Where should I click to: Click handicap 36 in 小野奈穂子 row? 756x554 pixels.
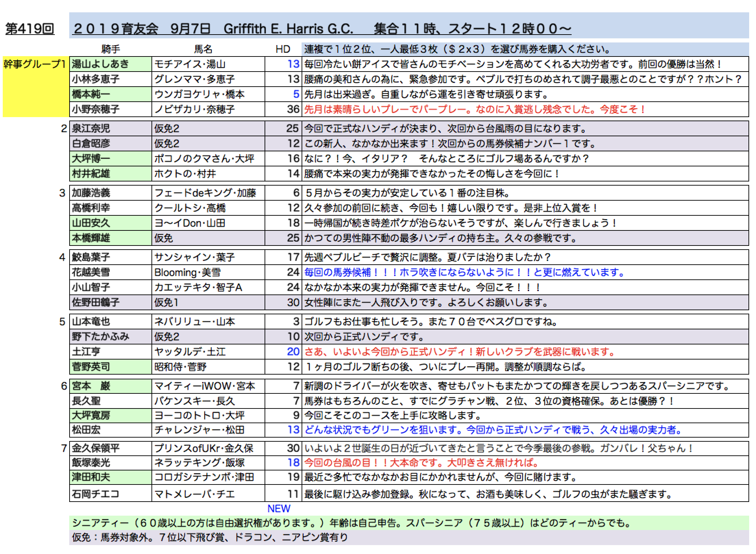[x=293, y=109]
